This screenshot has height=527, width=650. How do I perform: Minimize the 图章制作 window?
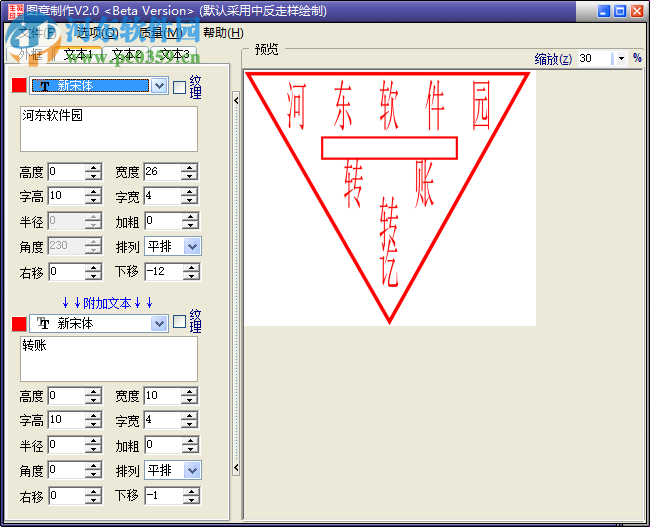[x=604, y=11]
